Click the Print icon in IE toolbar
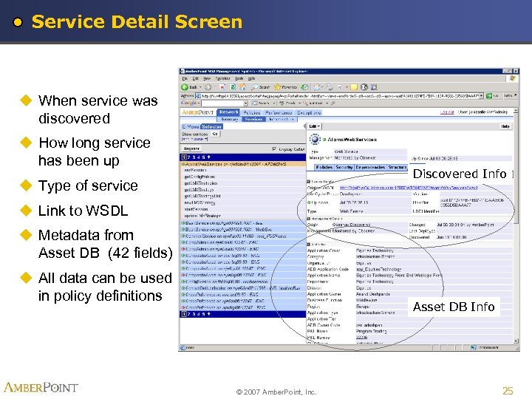The width and height of the screenshot is (532, 399). [329, 87]
